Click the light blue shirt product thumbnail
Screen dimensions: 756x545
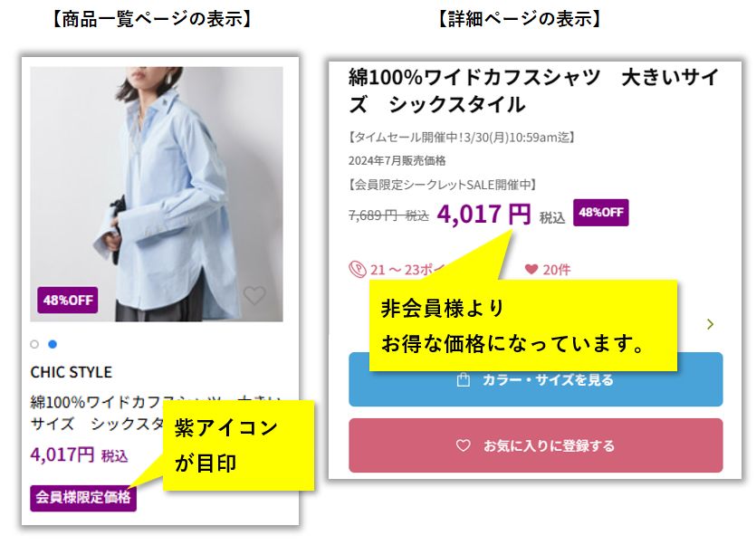click(x=157, y=194)
